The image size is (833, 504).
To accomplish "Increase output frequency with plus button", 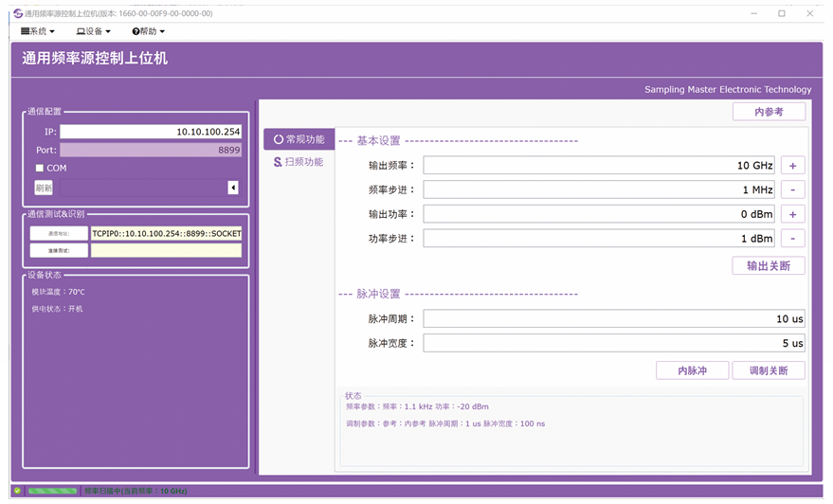I will coord(792,165).
